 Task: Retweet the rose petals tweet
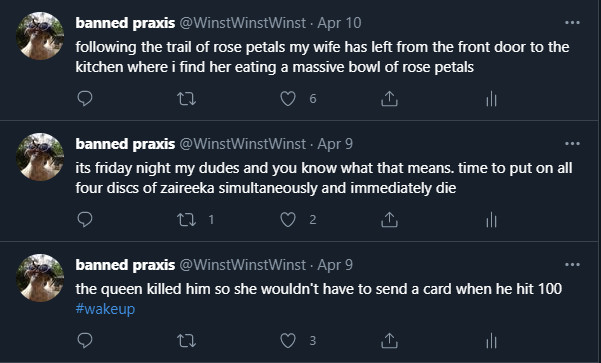coord(187,99)
